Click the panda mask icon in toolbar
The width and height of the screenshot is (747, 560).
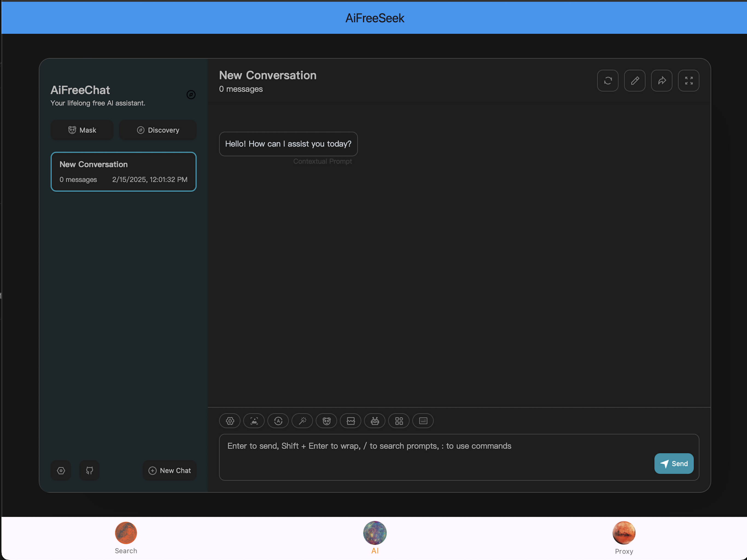pos(326,421)
